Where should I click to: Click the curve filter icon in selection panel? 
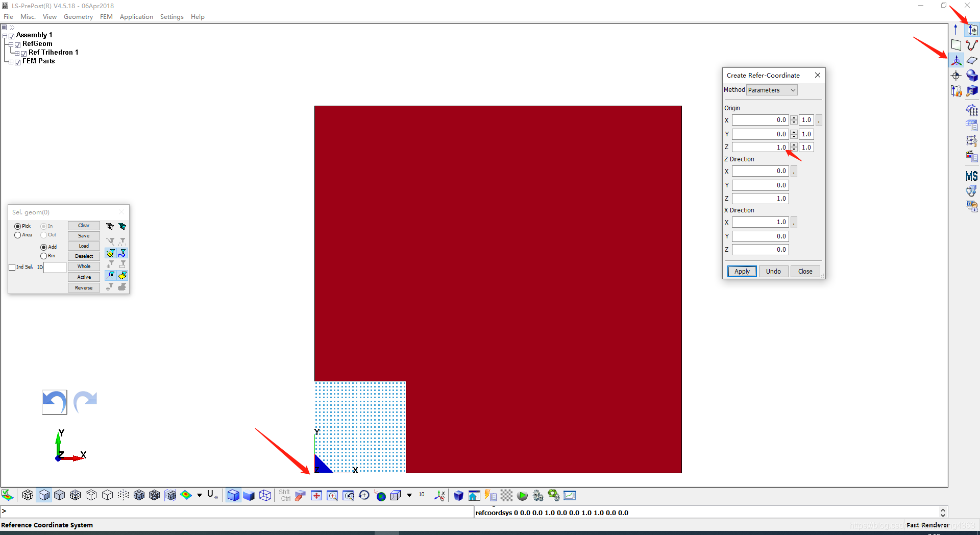122,253
